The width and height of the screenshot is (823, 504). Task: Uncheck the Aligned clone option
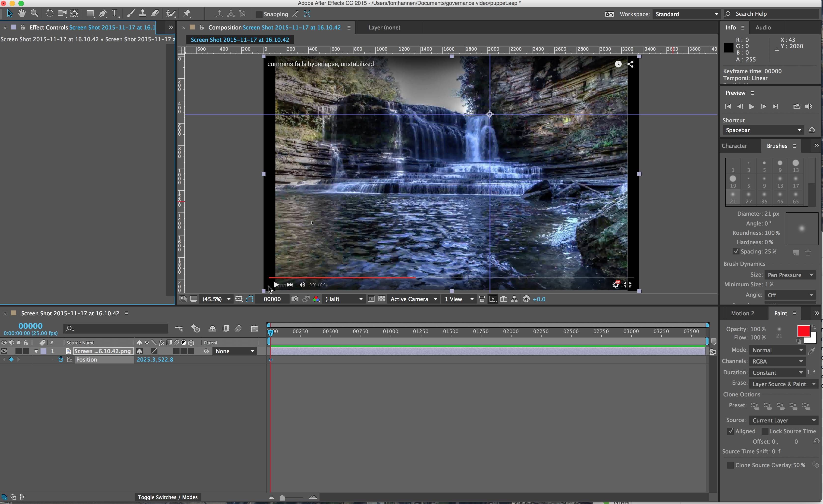tap(730, 431)
